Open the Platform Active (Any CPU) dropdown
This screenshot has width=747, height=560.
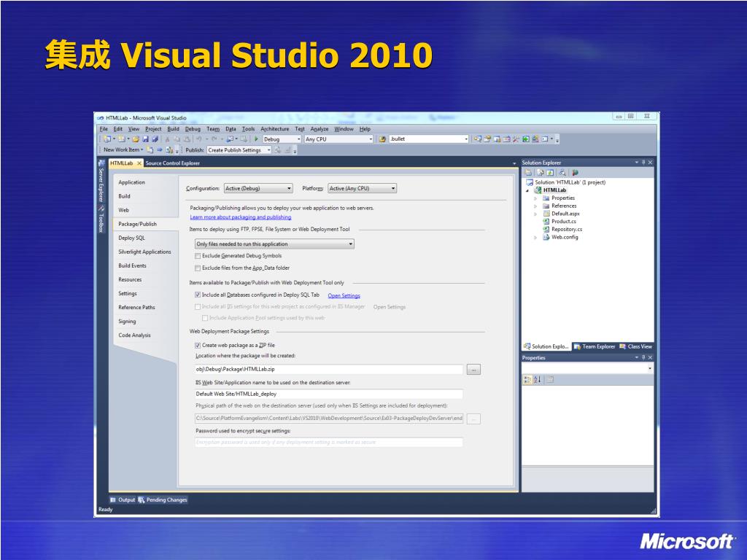362,189
